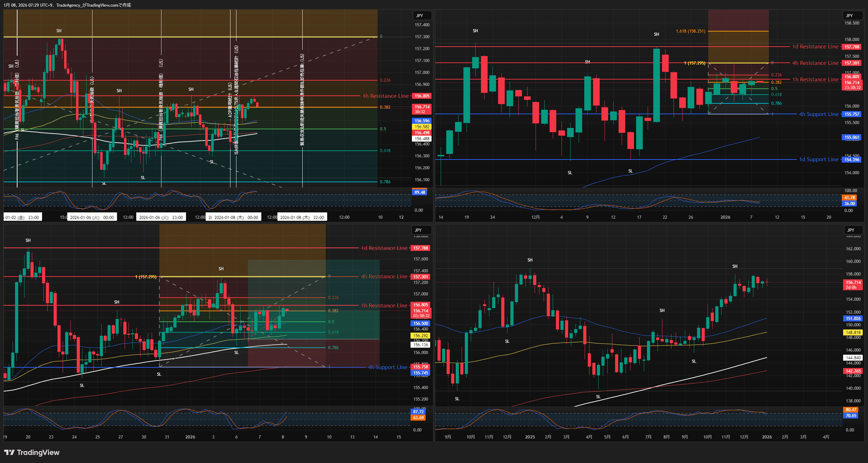Select the 1d Support Line label 154.396
Screen dimensions: 868x463
coord(819,159)
